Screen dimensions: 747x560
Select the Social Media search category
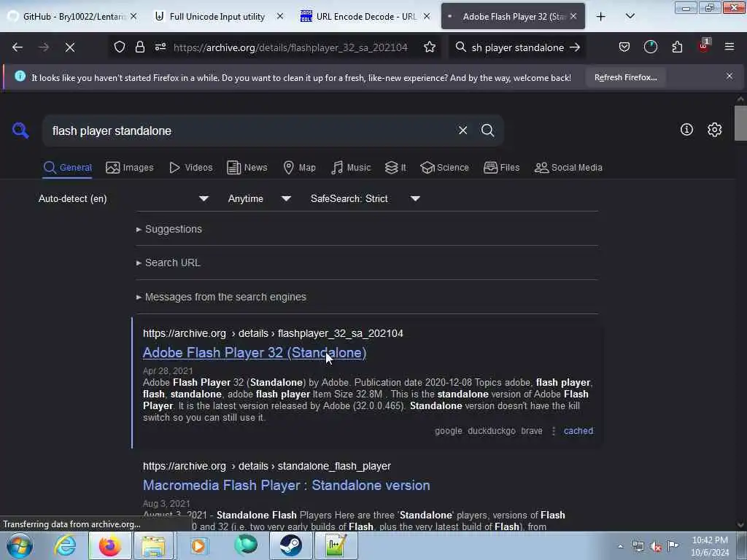(x=568, y=168)
